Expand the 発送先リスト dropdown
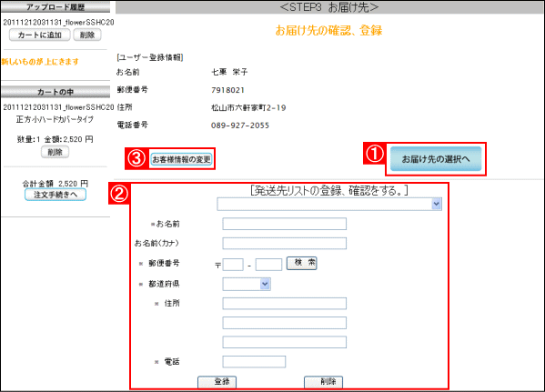Screen dimensions: 545x392 329,204
